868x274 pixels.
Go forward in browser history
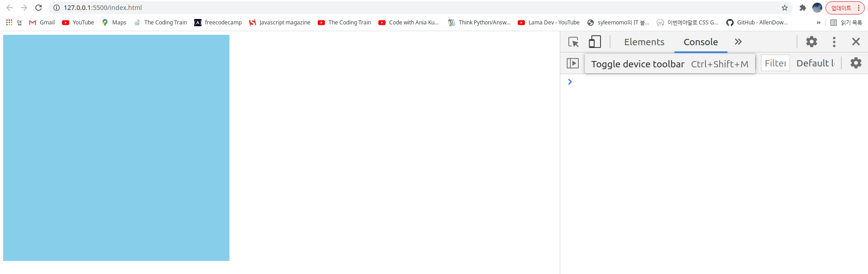pos(24,8)
